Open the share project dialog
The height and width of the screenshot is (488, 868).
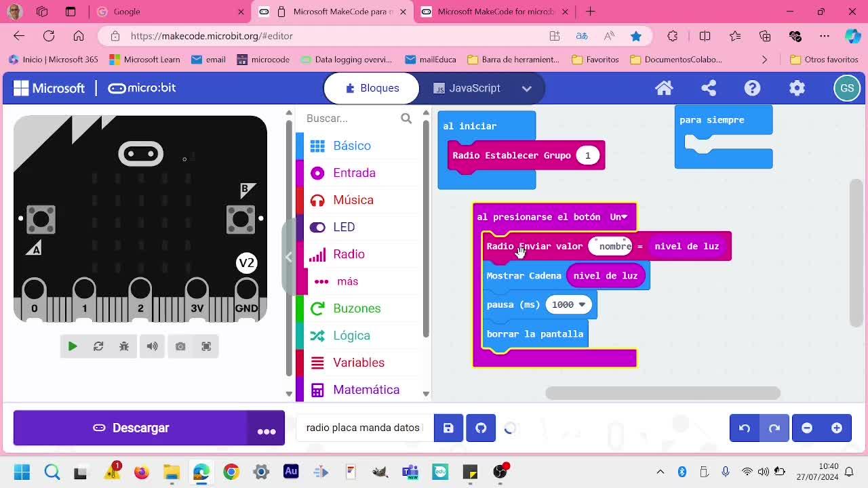pyautogui.click(x=709, y=88)
